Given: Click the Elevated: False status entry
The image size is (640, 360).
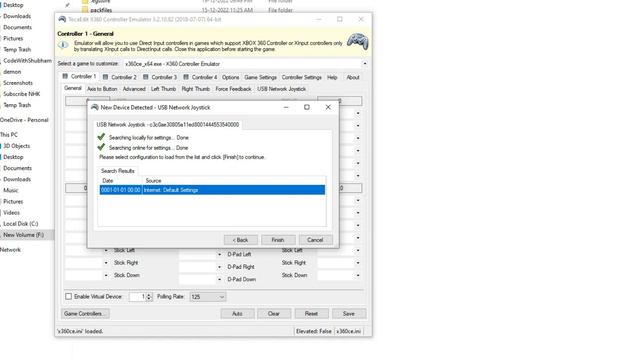Looking at the screenshot, I should pyautogui.click(x=313, y=331).
